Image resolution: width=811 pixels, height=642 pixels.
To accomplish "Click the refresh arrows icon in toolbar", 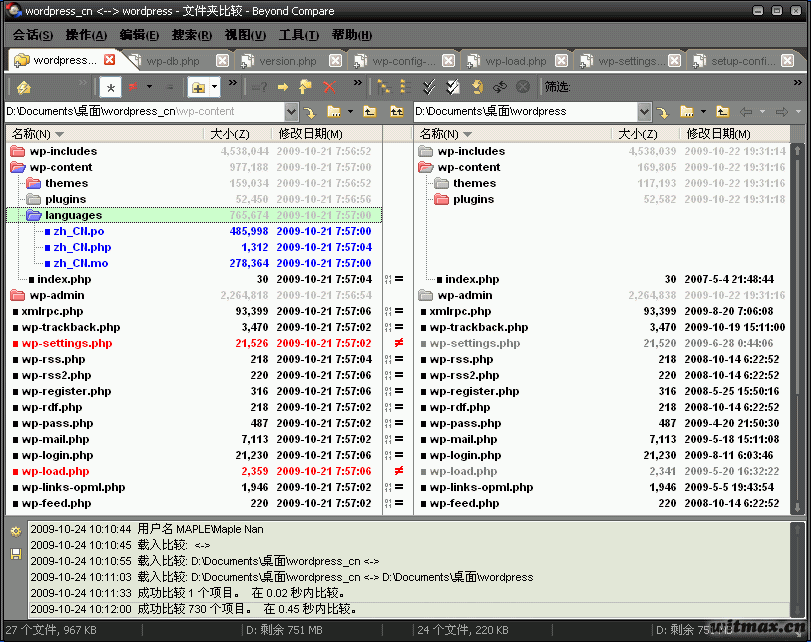I will (500, 87).
